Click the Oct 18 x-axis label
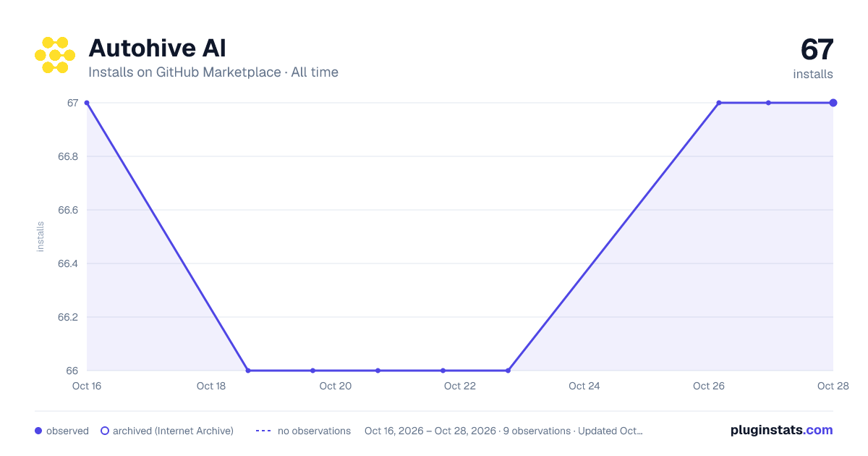The height and width of the screenshot is (456, 868). pyautogui.click(x=211, y=386)
